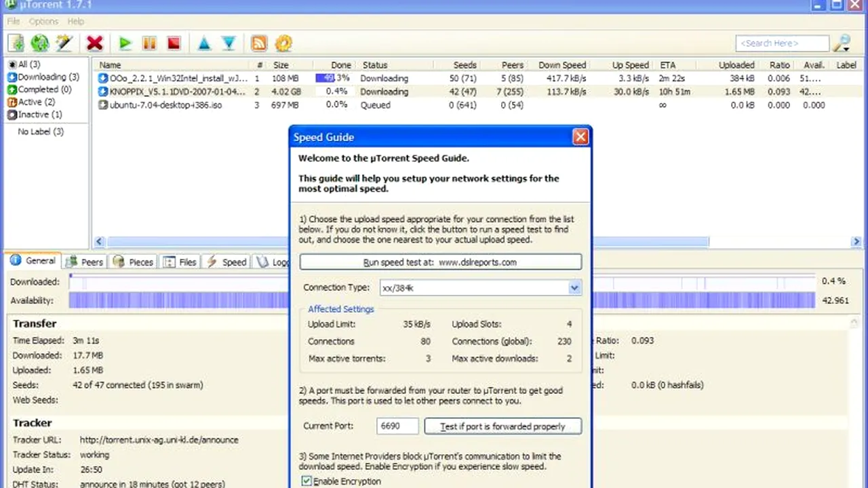Remove the selected torrent with the red X
Screen dimensions: 868x488
95,43
